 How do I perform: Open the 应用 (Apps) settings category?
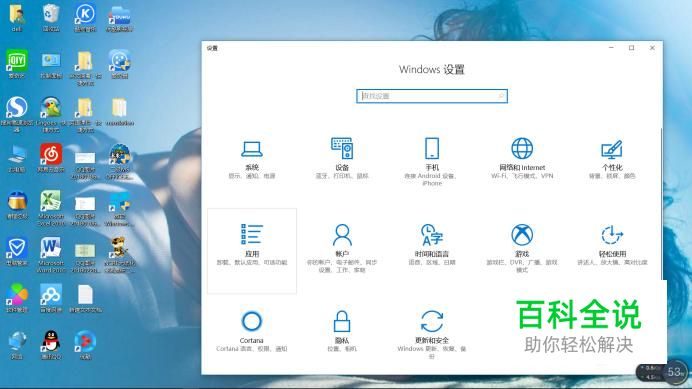252,251
